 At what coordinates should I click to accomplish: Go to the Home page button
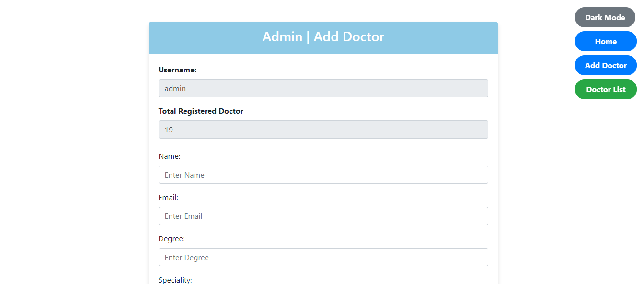606,41
